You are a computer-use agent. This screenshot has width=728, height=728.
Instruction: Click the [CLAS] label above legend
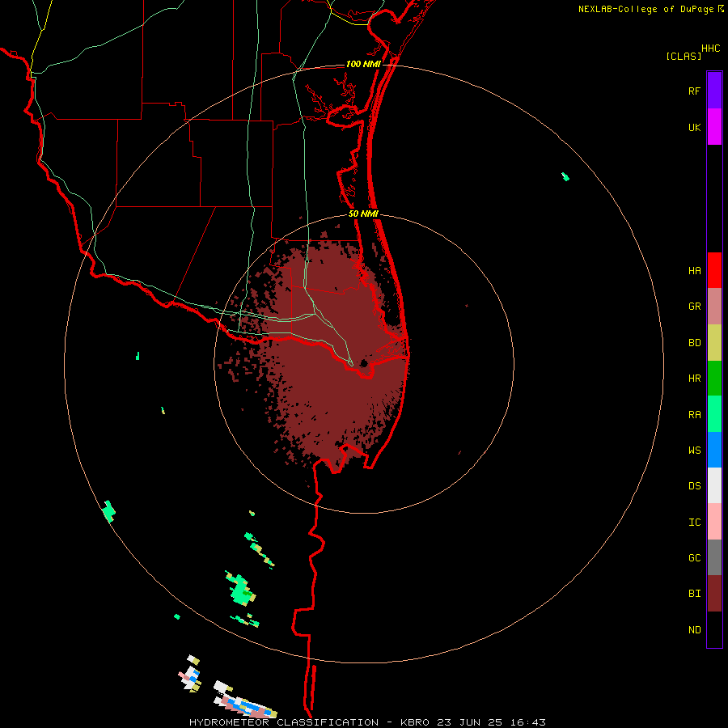(x=684, y=56)
